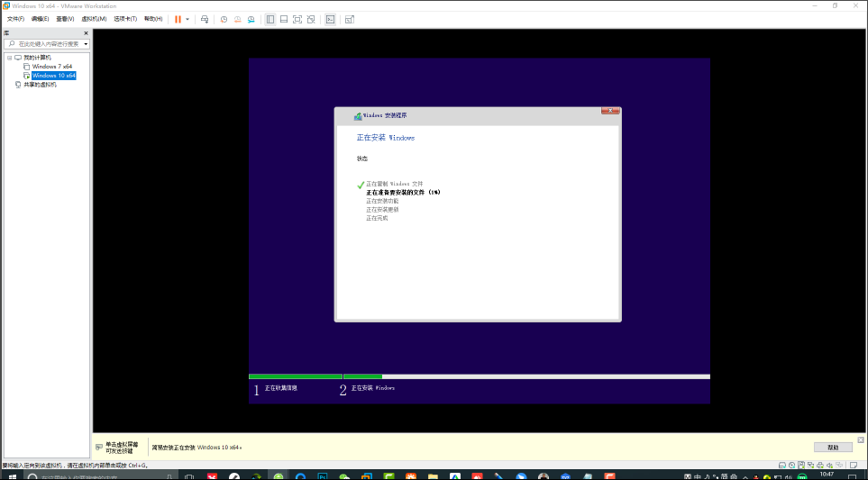Viewport: 868px width, 480px height.
Task: Open the Windows Start menu
Action: pos(13,476)
